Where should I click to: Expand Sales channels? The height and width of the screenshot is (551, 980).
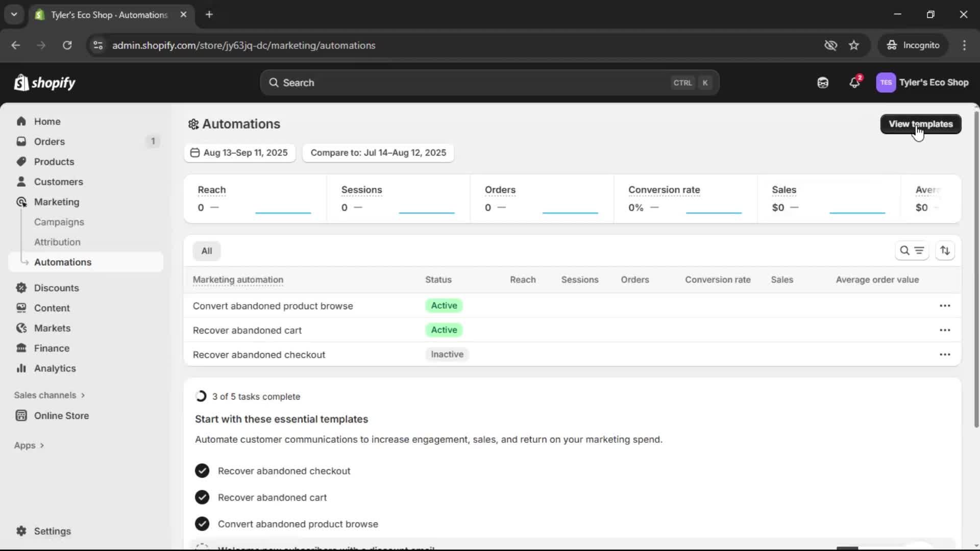[50, 395]
